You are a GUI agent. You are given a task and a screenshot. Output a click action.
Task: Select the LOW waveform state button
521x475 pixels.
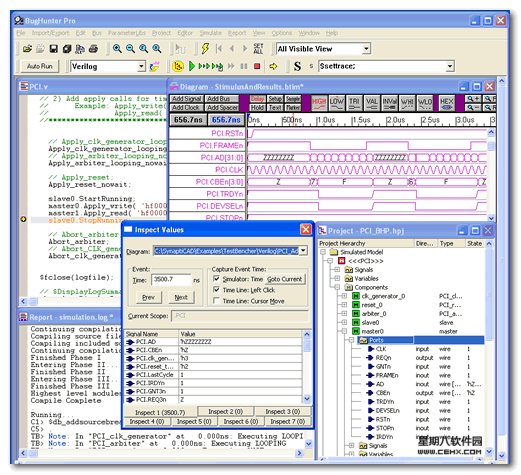(337, 103)
